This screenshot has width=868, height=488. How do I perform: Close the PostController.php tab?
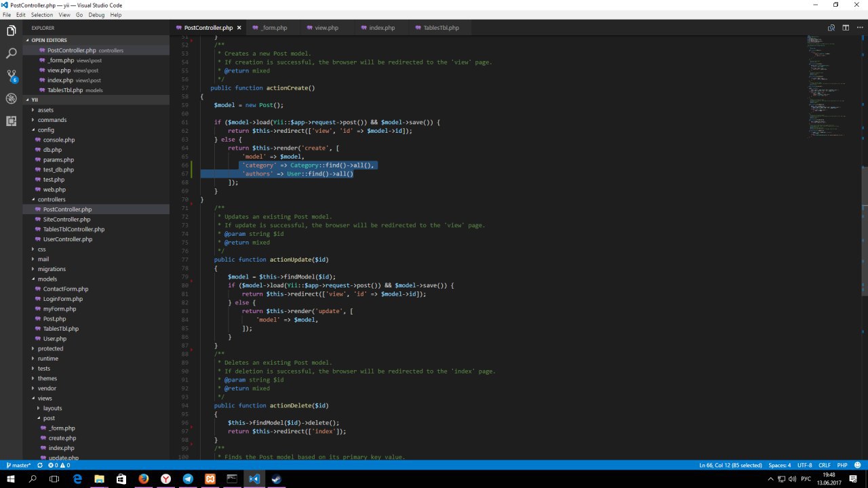click(239, 28)
